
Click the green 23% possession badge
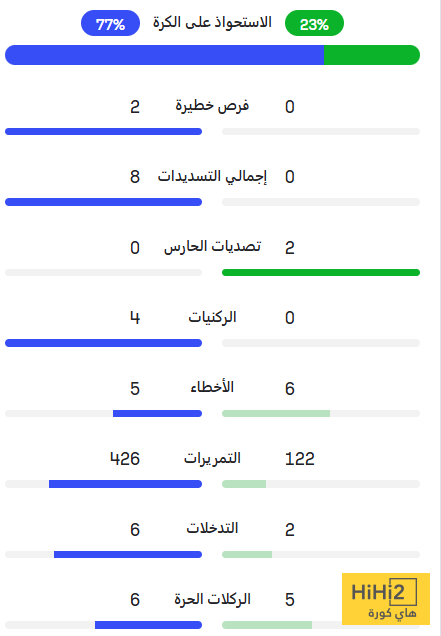(314, 23)
